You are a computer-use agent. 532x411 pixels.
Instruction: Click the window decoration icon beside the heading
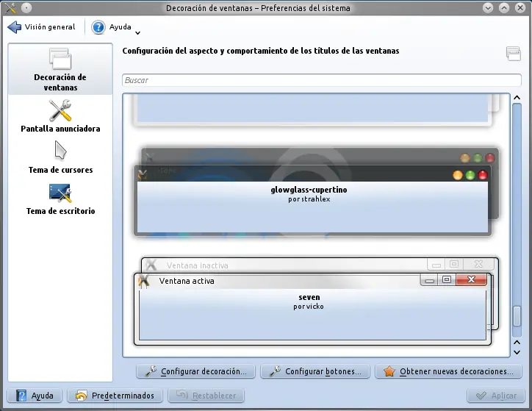coord(513,54)
